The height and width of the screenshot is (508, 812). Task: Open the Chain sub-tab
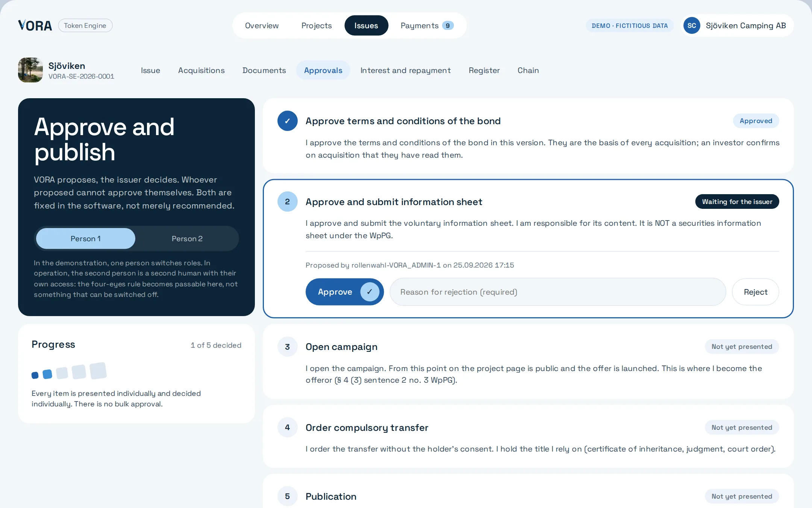(528, 70)
